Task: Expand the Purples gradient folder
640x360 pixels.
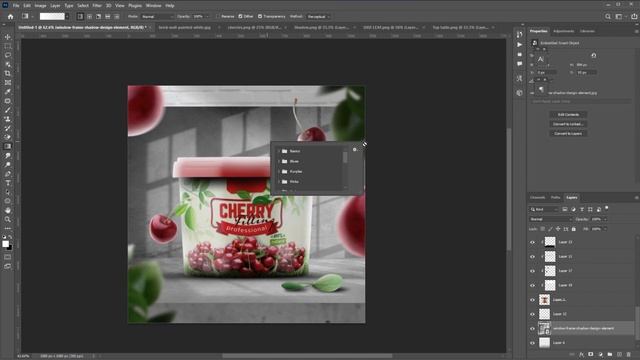Action: point(280,171)
